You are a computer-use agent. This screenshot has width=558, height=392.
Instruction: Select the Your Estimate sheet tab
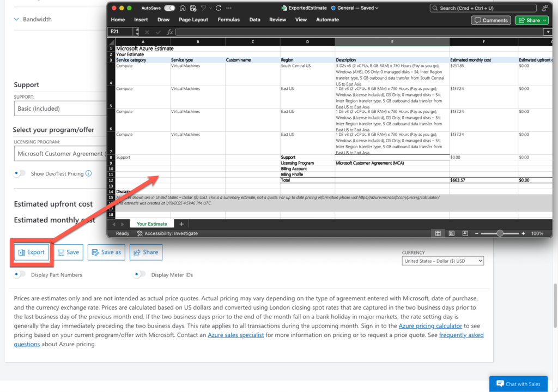click(x=151, y=224)
